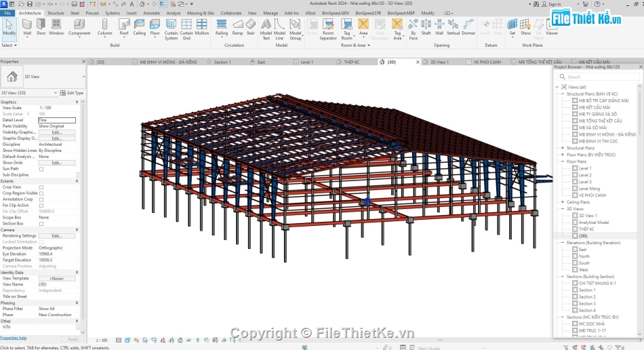The width and height of the screenshot is (644, 350).
Task: Open the MB KẾT CẤU MÁI plan
Action: click(595, 107)
